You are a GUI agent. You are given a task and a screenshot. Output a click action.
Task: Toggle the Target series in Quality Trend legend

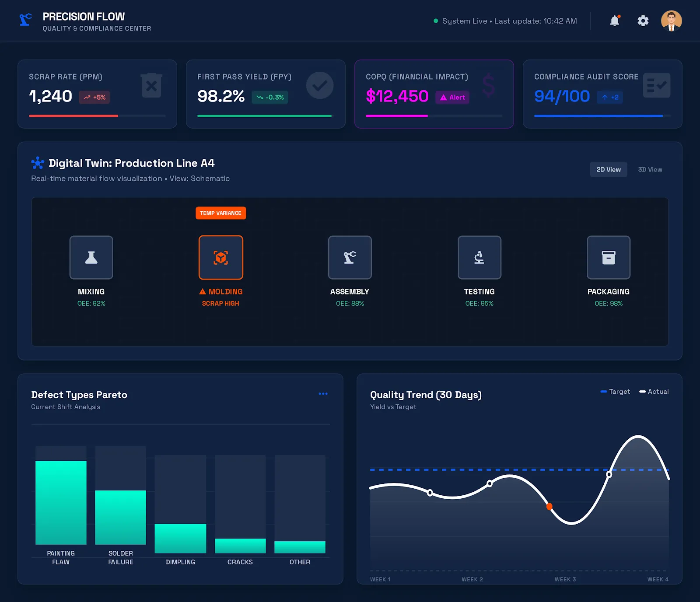[616, 392]
